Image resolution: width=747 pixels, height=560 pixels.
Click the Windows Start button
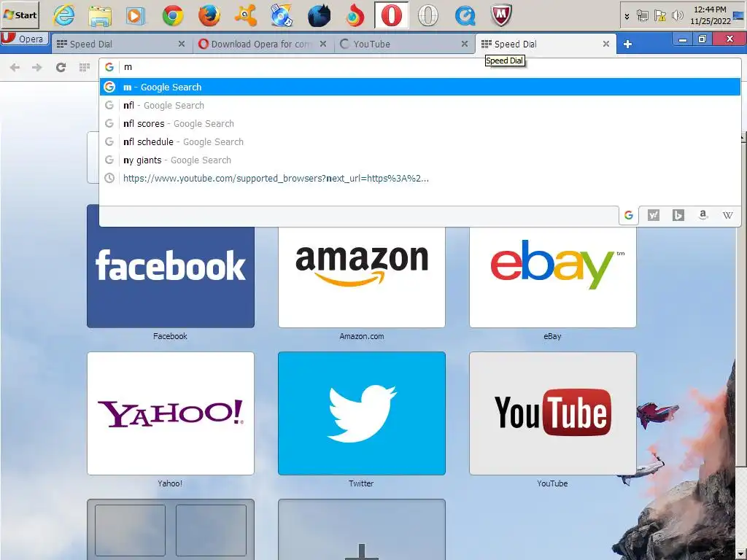tap(20, 15)
